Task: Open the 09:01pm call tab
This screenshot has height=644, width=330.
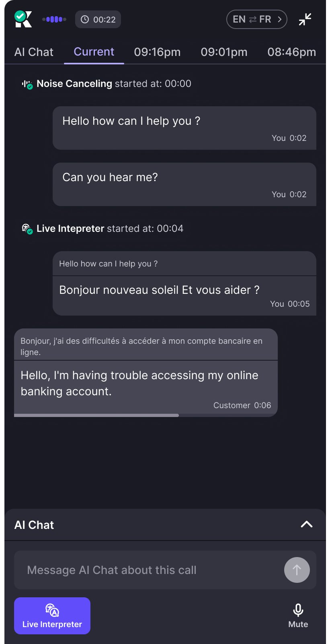Action: pos(224,52)
